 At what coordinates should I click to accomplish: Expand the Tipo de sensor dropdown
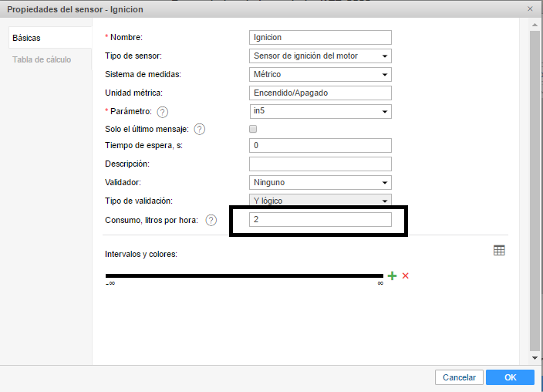320,56
